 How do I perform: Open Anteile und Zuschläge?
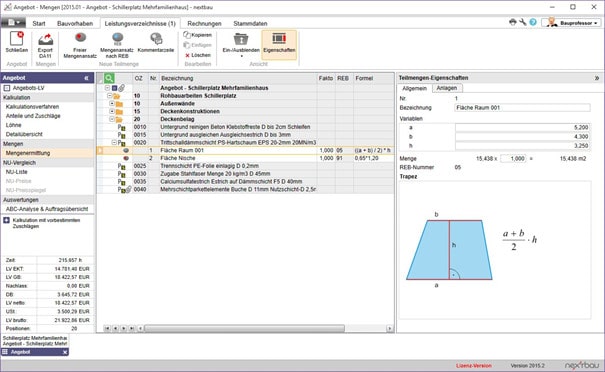[33, 116]
